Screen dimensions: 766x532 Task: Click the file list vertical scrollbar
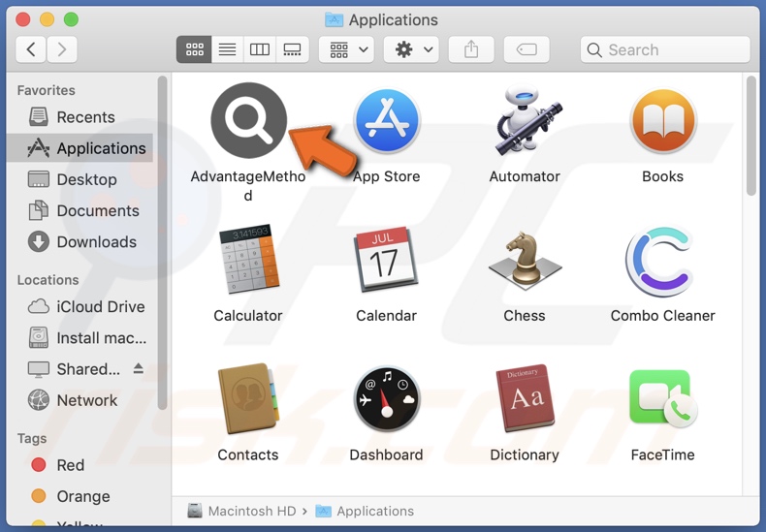[x=750, y=137]
